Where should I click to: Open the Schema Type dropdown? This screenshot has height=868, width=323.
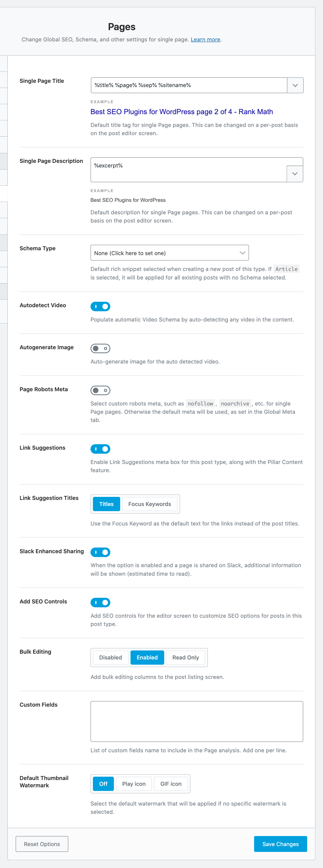[169, 253]
